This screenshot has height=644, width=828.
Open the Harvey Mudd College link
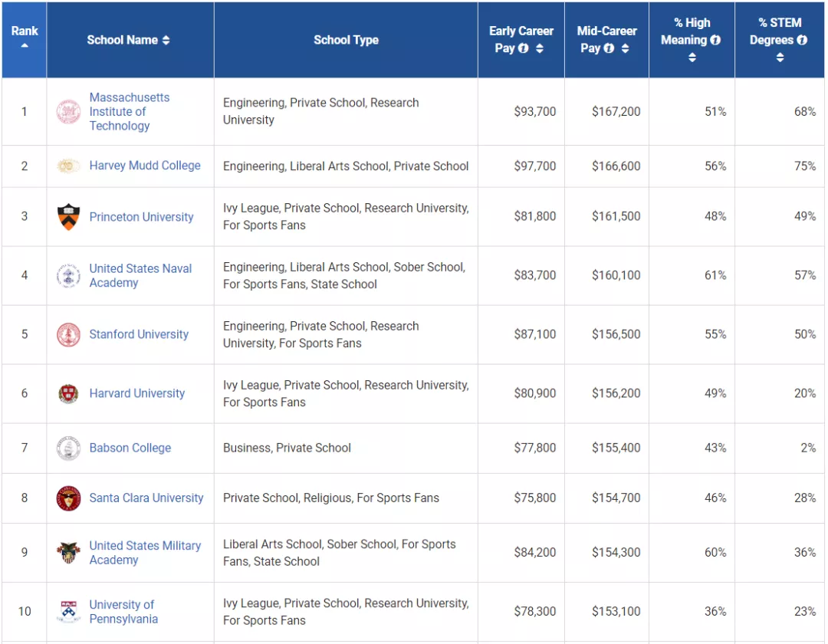(145, 166)
